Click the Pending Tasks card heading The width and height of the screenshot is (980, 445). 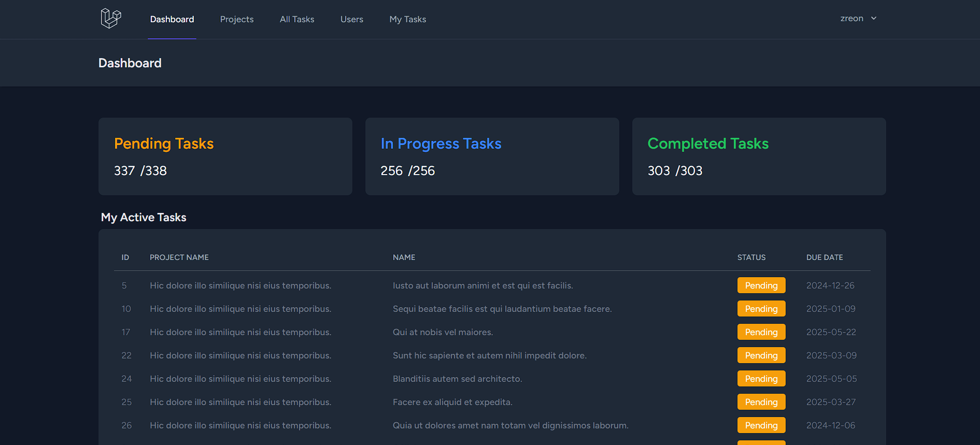[164, 143]
